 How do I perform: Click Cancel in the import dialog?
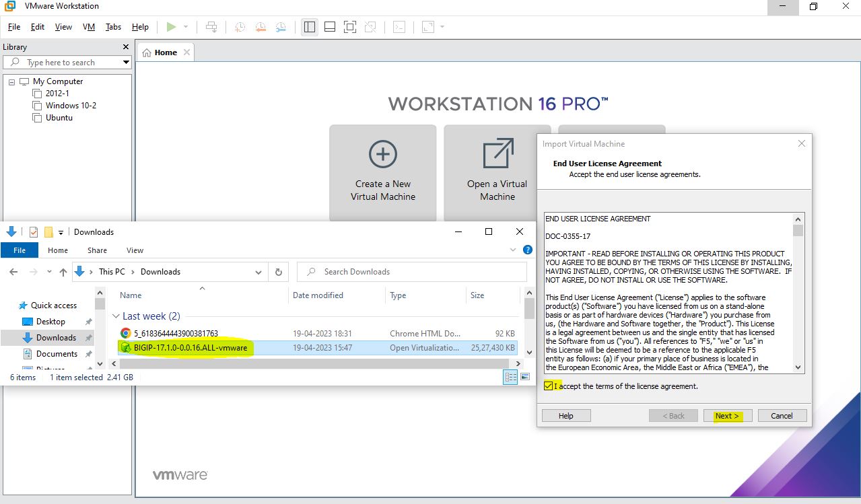tap(782, 416)
